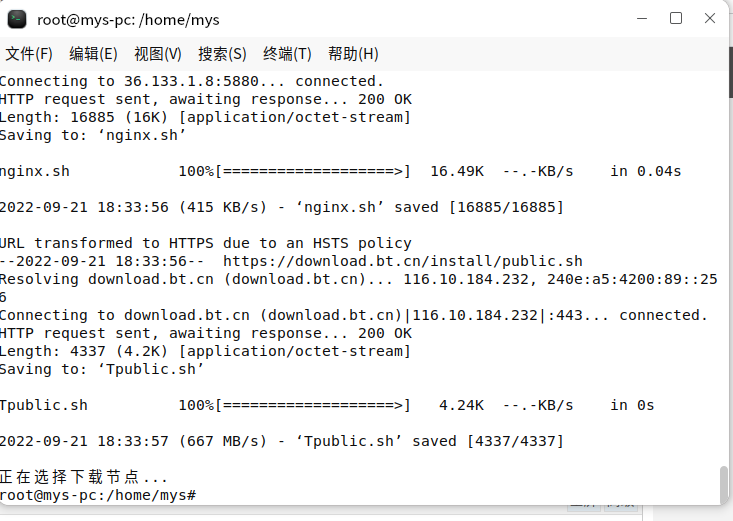Close the terminal window
The image size is (733, 521).
pyautogui.click(x=710, y=19)
